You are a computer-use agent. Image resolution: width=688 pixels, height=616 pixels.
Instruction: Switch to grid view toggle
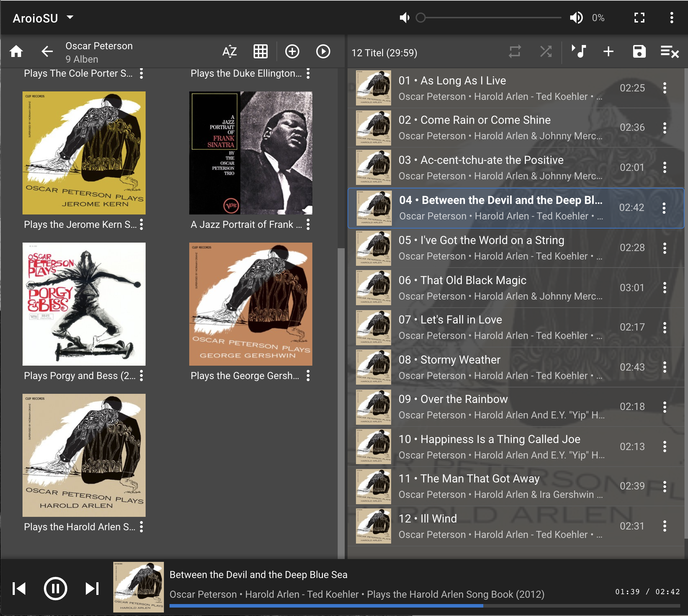pos(261,52)
